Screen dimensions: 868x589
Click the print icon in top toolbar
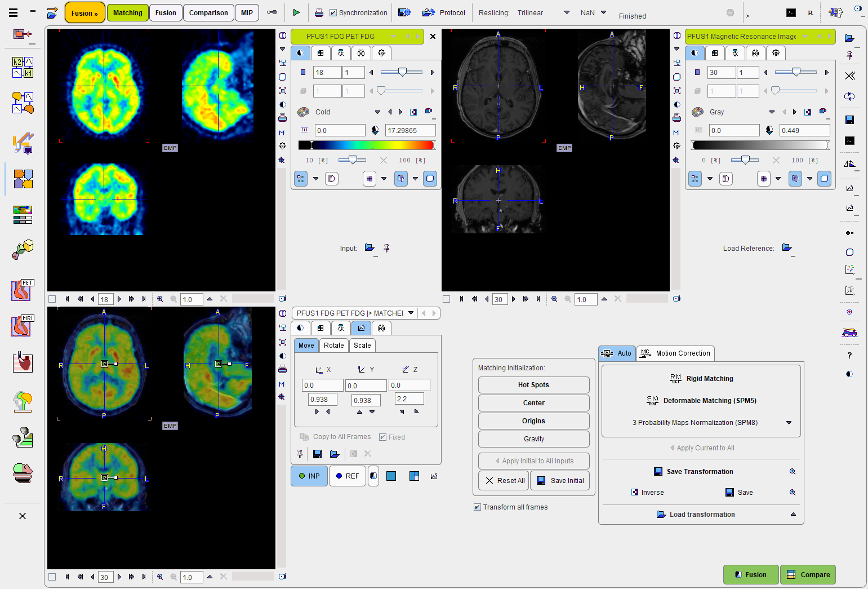[319, 12]
